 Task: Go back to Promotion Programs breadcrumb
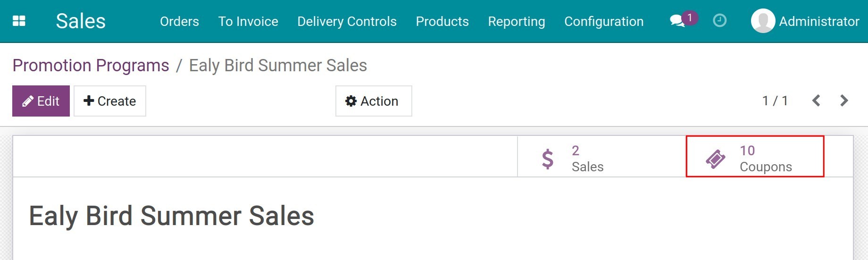91,65
